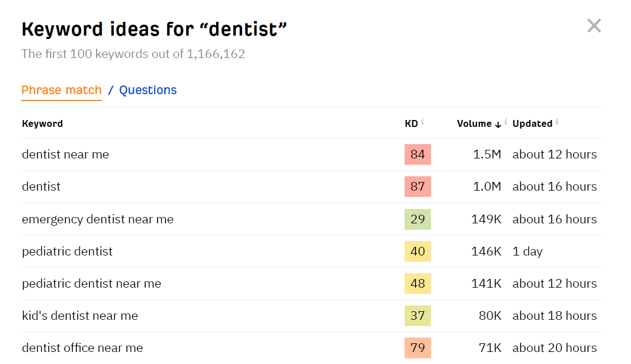Click the green KD 29 badge

tap(418, 219)
